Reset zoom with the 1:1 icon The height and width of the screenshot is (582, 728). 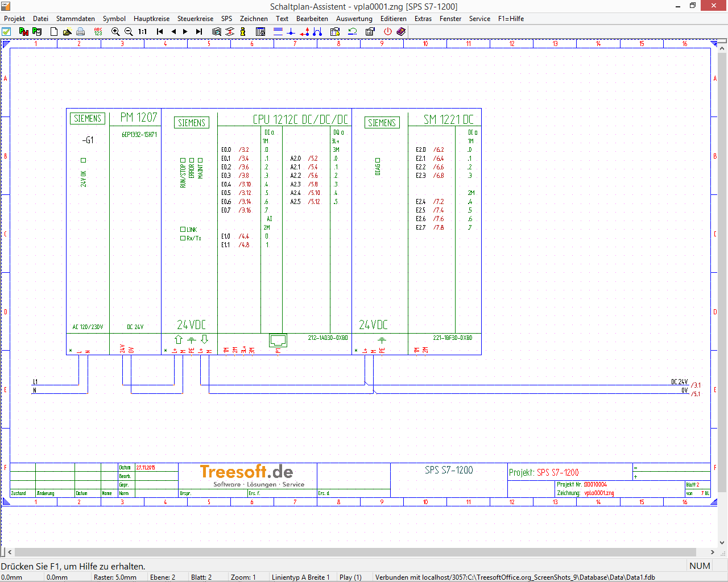pyautogui.click(x=143, y=32)
